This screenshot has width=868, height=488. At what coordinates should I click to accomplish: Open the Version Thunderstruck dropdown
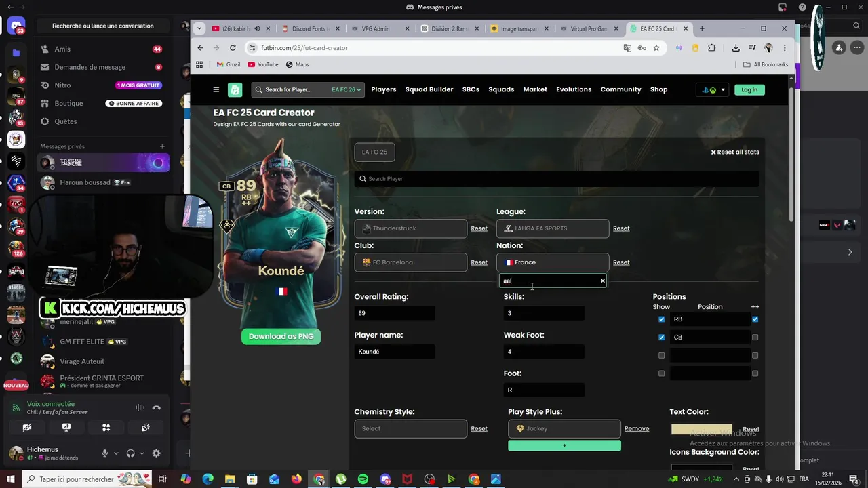(410, 228)
